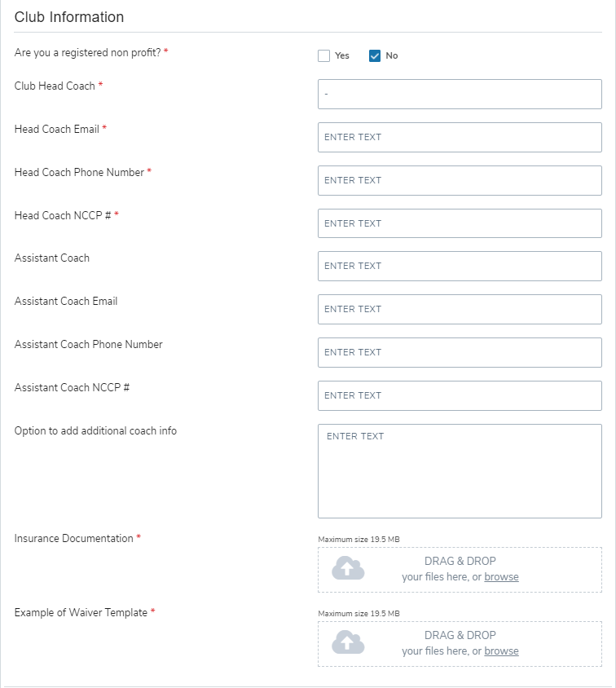Click the Assistant Coach Email field

460,309
